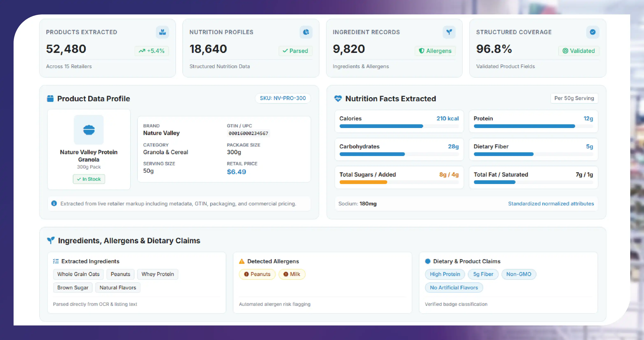The height and width of the screenshot is (340, 644).
Task: Select the Peanuts allergen tag
Action: [257, 274]
